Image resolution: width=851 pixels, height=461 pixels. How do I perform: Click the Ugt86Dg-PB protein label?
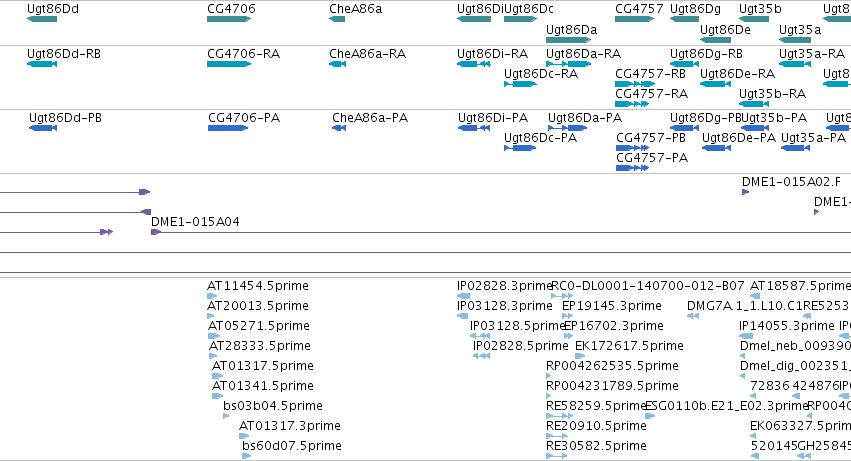click(705, 118)
